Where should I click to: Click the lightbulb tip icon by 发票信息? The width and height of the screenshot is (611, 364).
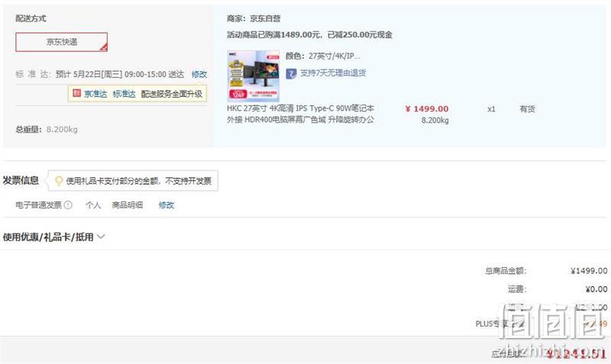59,181
